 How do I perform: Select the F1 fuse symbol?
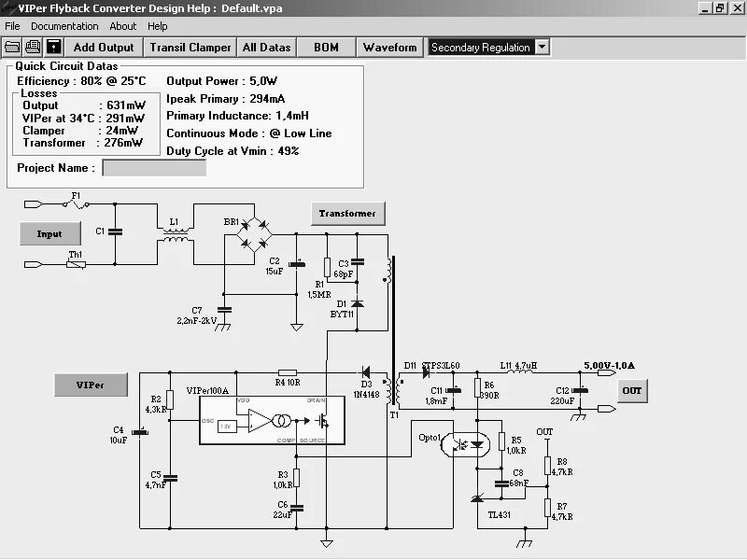click(x=76, y=204)
